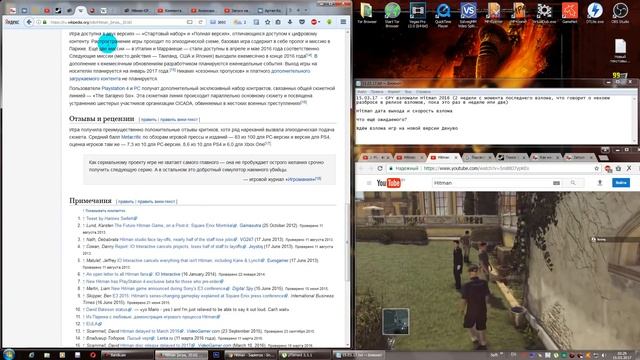Click the Hitman gameplay video player
The width and height of the screenshot is (640, 360).
[x=497, y=271]
